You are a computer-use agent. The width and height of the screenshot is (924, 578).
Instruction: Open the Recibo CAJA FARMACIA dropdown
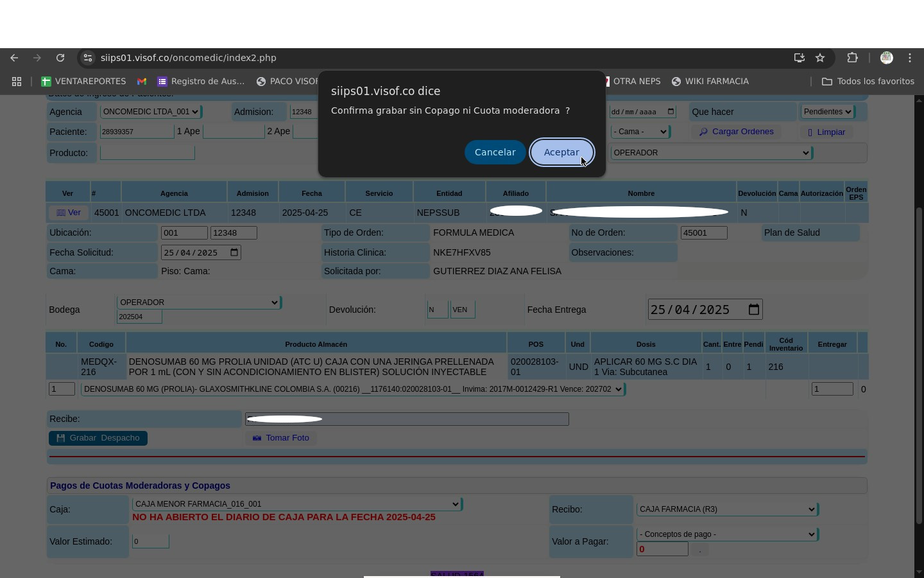tap(726, 509)
